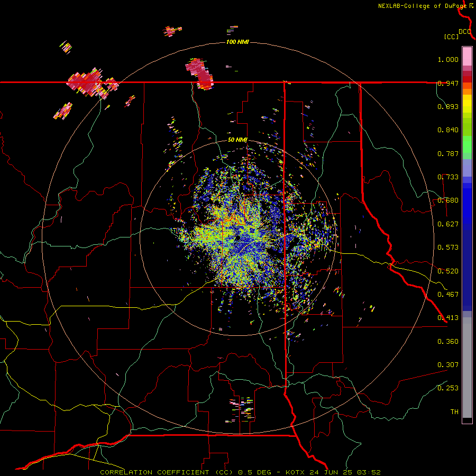Viewport: 476px width, 476px height.
Task: Click the gray lower segment of color bar
Action: pos(467,368)
